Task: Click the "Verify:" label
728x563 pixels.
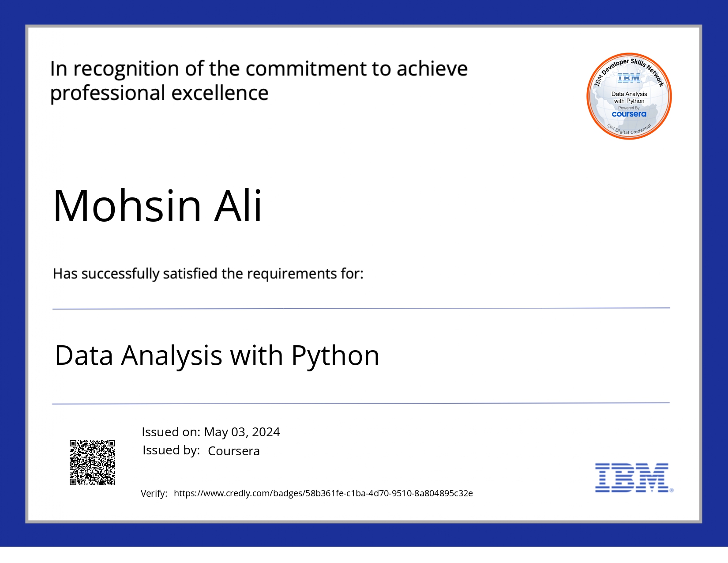Action: pyautogui.click(x=154, y=494)
